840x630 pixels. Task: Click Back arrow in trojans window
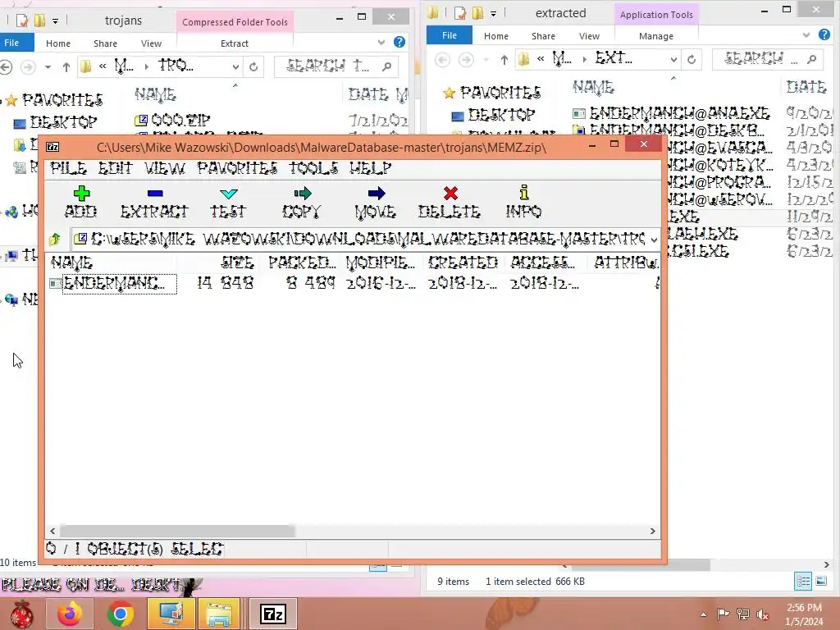pos(6,67)
